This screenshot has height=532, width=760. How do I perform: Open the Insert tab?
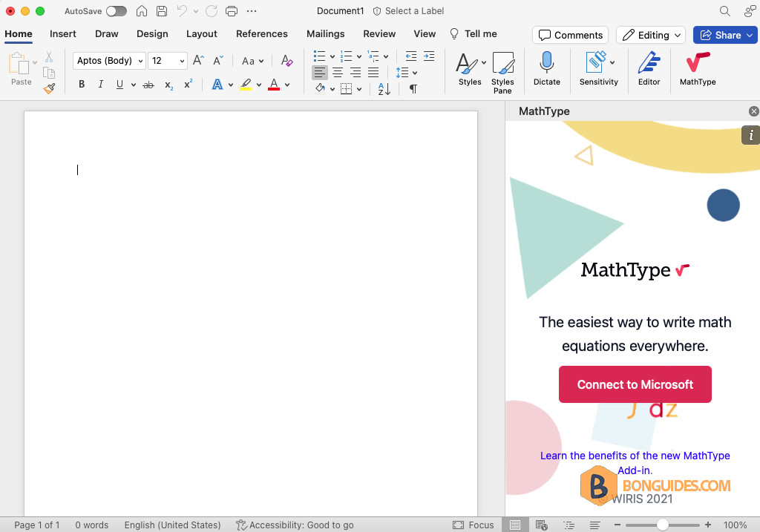(x=62, y=34)
